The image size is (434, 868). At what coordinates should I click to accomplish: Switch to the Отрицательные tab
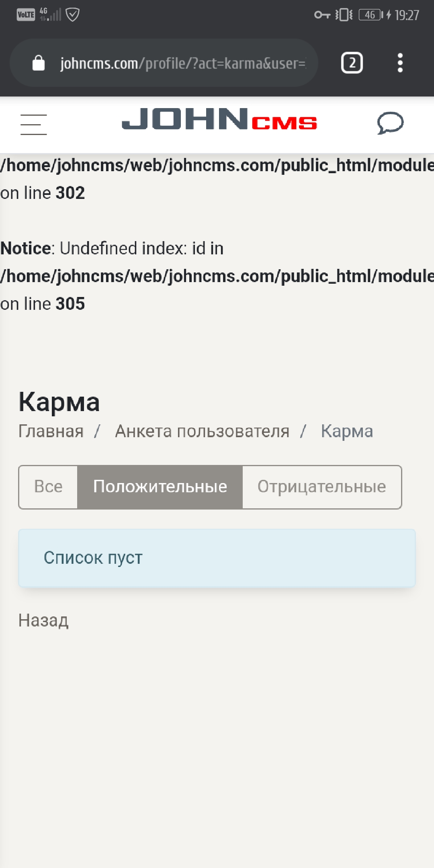point(321,487)
